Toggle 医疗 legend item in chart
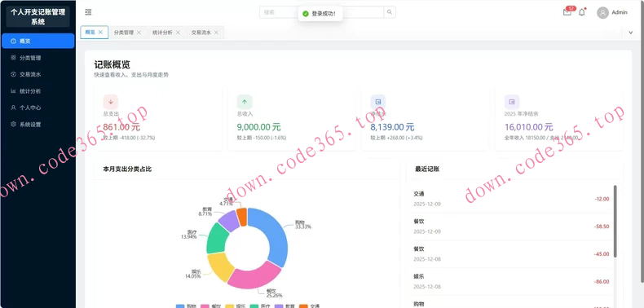The image size is (644, 308). tap(261, 306)
